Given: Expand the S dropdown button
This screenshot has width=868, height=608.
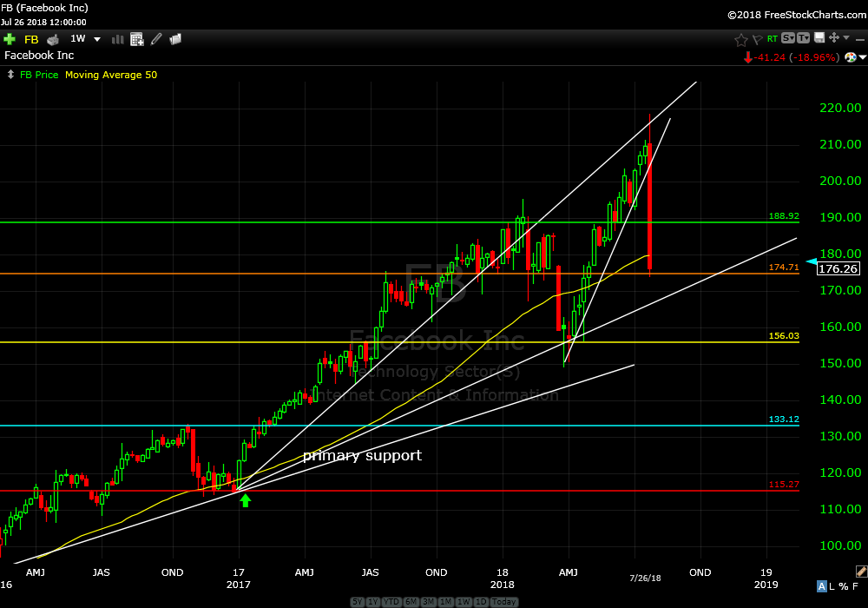Looking at the screenshot, I should click(787, 38).
